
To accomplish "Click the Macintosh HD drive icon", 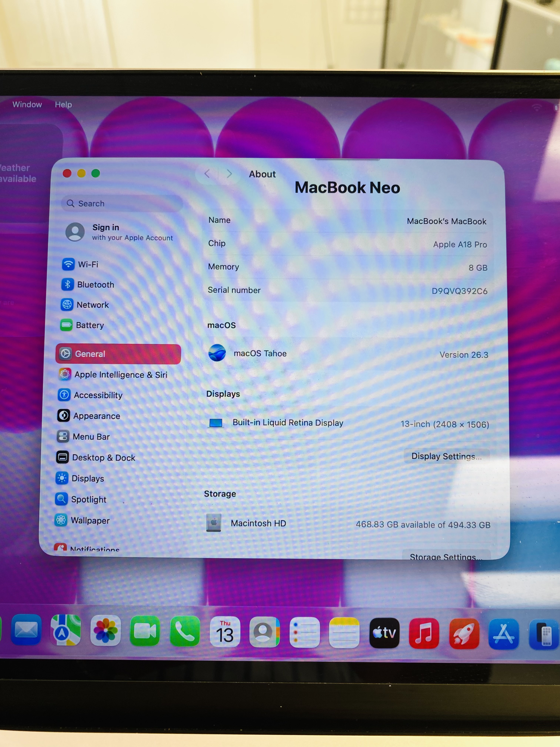I will [214, 522].
